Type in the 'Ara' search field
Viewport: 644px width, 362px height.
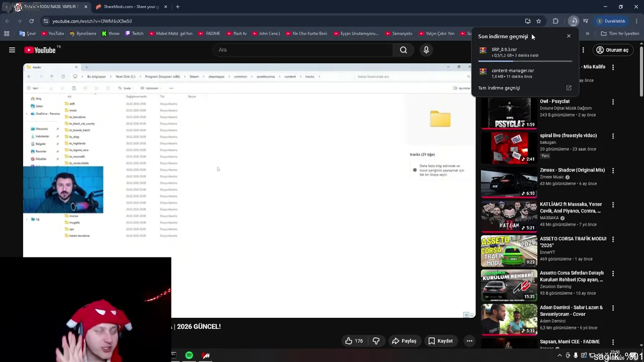[x=303, y=50]
